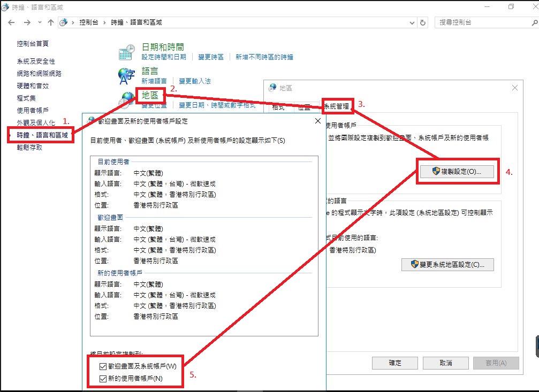Click inside 搜尋控制台 search field

483,22
